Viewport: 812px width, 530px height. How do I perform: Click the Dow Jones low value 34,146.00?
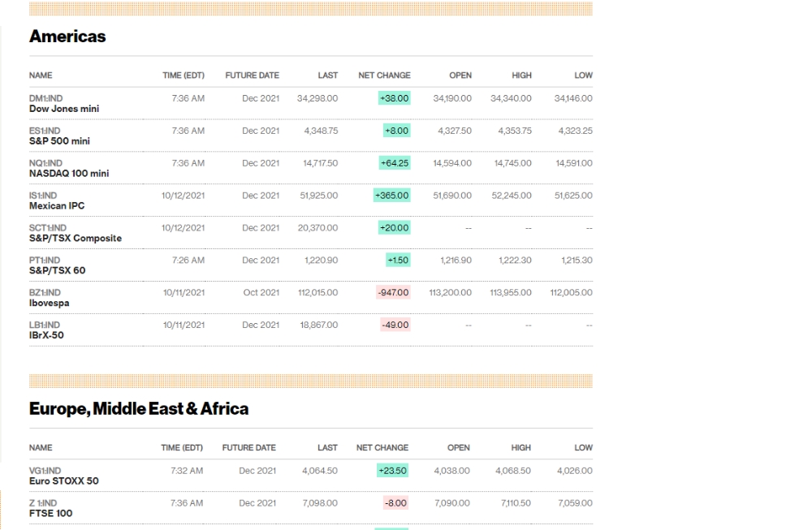[x=573, y=98]
